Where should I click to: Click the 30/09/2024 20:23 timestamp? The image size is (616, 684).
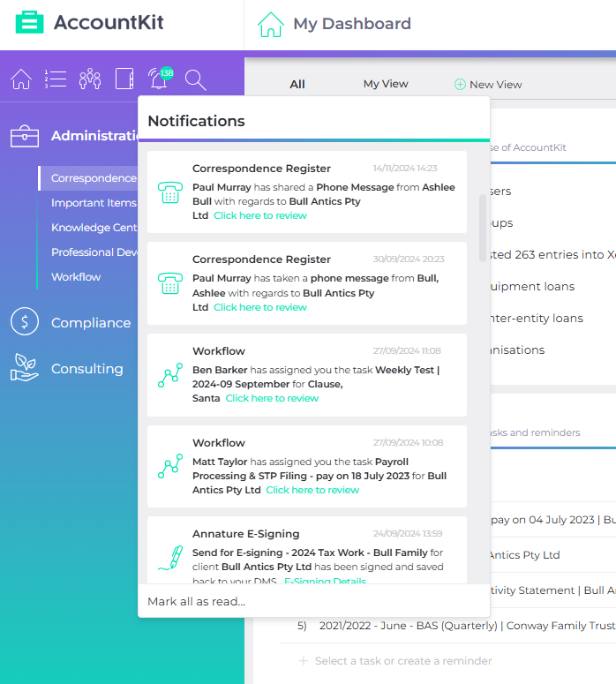click(409, 259)
